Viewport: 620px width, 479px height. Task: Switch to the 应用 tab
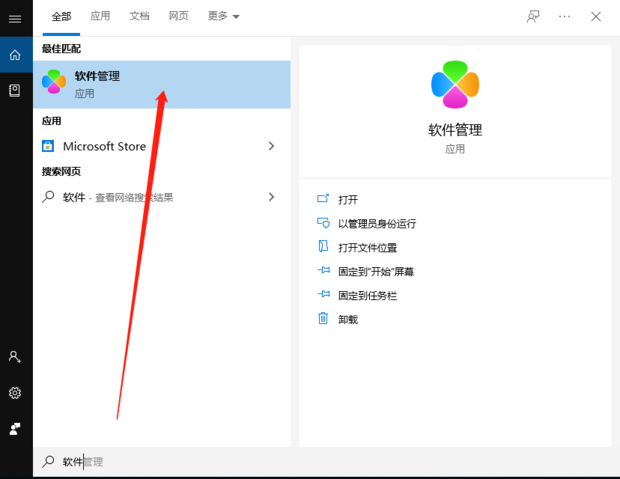(x=100, y=16)
